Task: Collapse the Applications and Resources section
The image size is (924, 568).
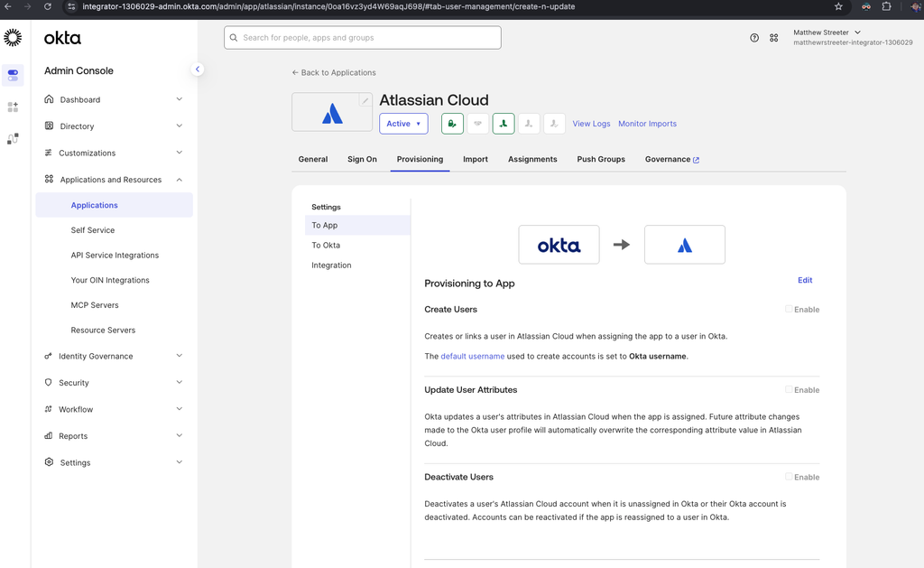Action: [x=180, y=180]
